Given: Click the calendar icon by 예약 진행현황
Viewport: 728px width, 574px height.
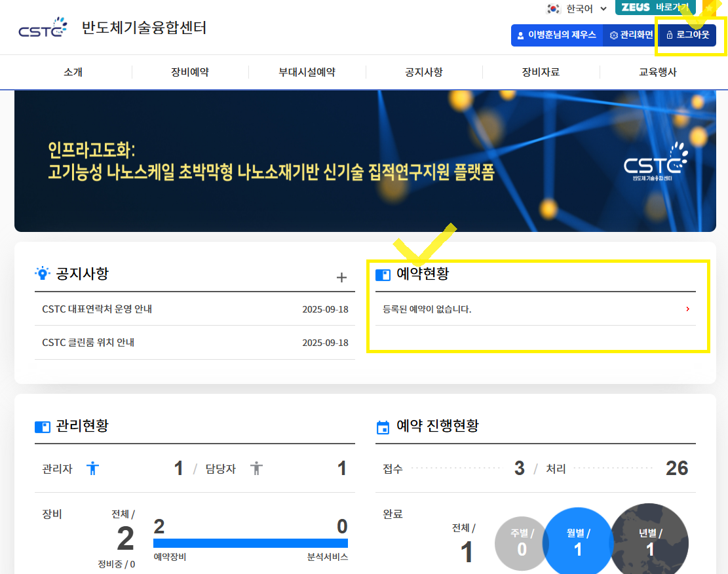Looking at the screenshot, I should [383, 427].
